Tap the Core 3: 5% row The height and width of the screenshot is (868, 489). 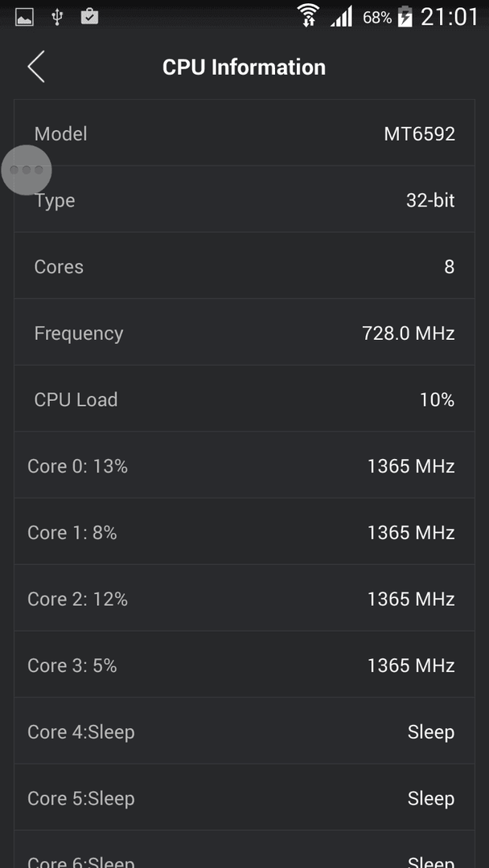pyautogui.click(x=244, y=665)
